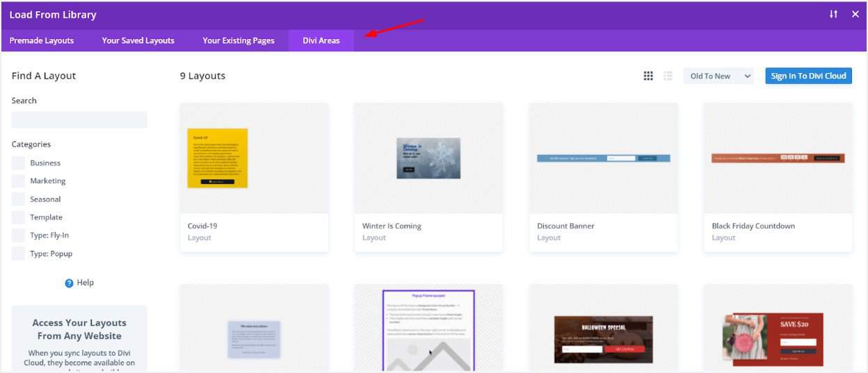Image resolution: width=868 pixels, height=373 pixels.
Task: Click the Find A Layout heading
Action: [44, 76]
